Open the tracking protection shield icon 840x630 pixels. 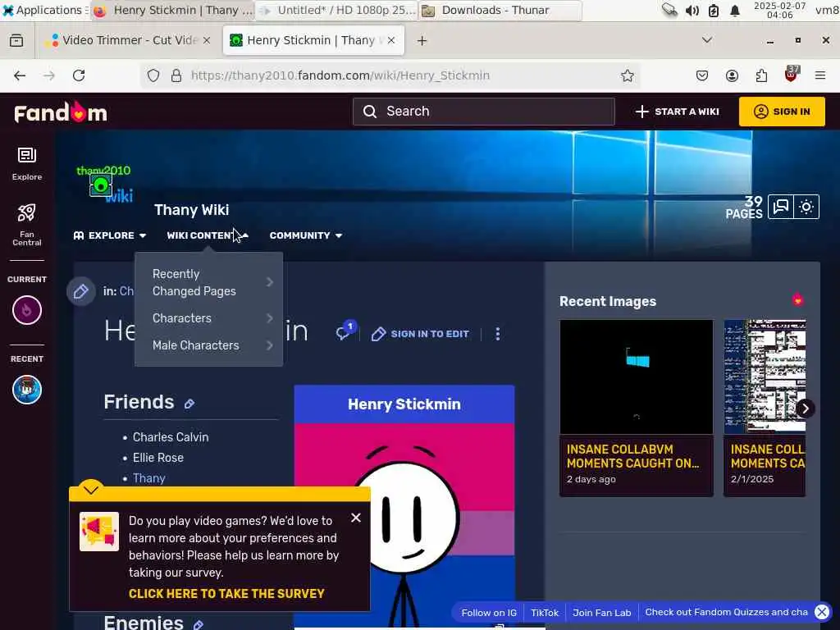click(x=153, y=75)
